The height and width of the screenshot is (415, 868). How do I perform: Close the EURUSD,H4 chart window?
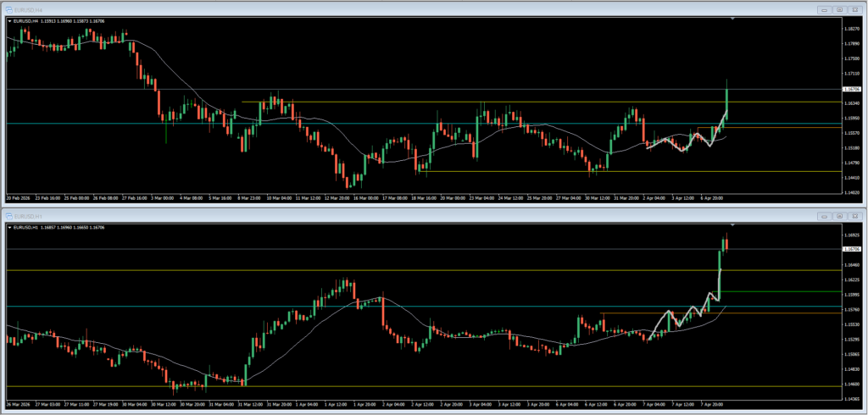coord(854,9)
